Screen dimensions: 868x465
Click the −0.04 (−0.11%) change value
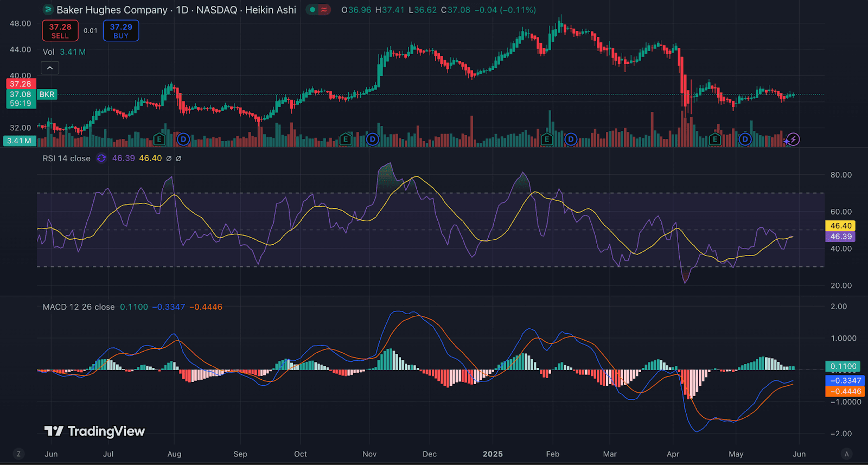(x=505, y=10)
